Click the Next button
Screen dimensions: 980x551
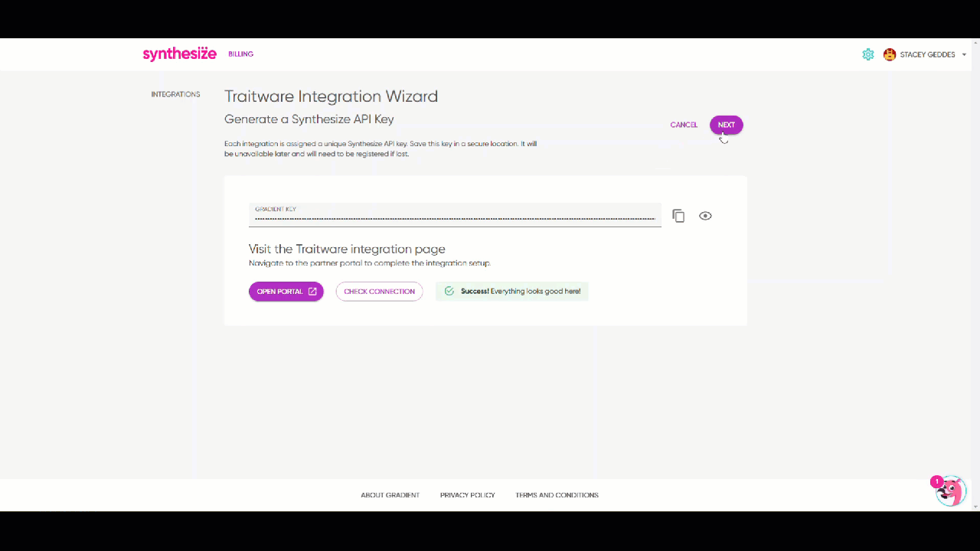pos(726,125)
